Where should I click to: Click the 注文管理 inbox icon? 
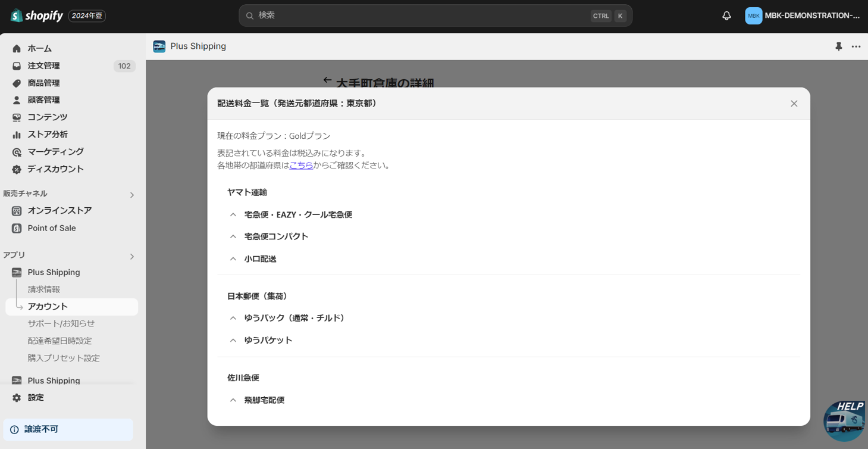(17, 66)
